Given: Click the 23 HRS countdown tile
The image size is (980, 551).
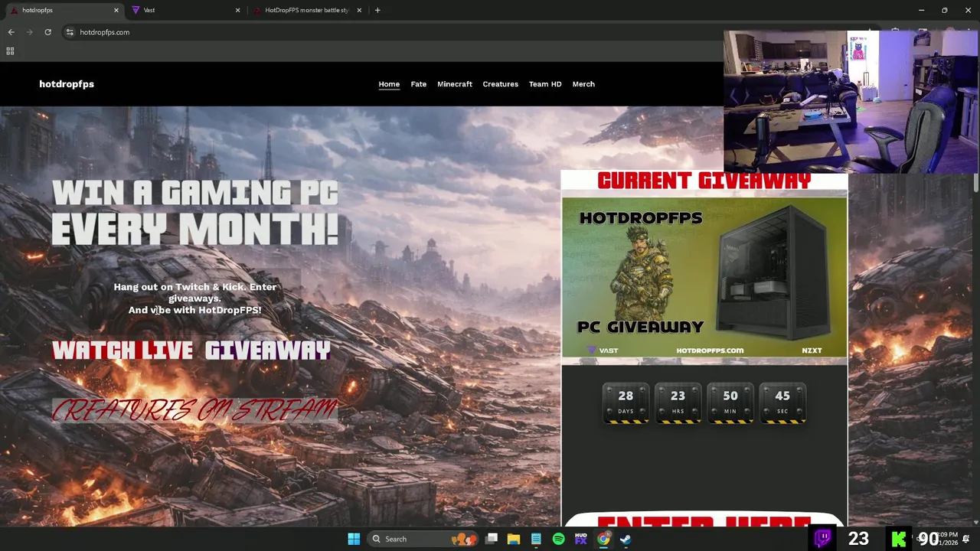Looking at the screenshot, I should [678, 403].
